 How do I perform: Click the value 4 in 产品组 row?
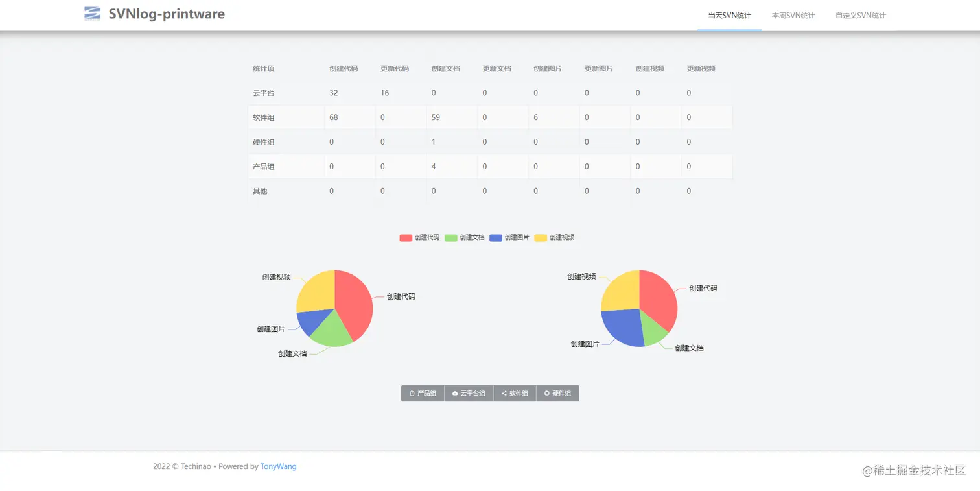[x=434, y=167]
